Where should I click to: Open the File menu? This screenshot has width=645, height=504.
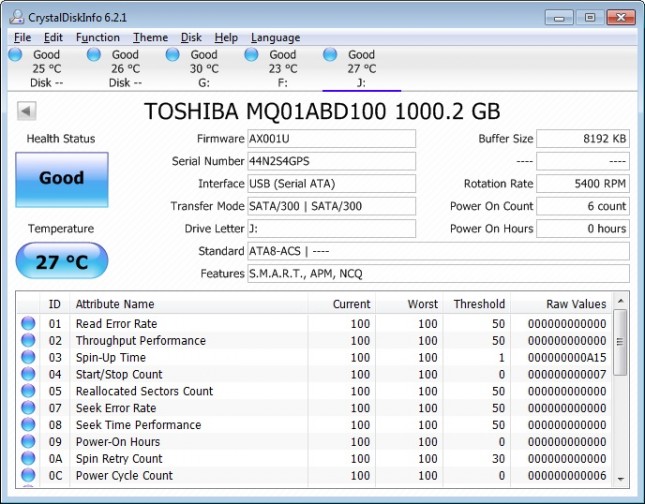tap(22, 37)
